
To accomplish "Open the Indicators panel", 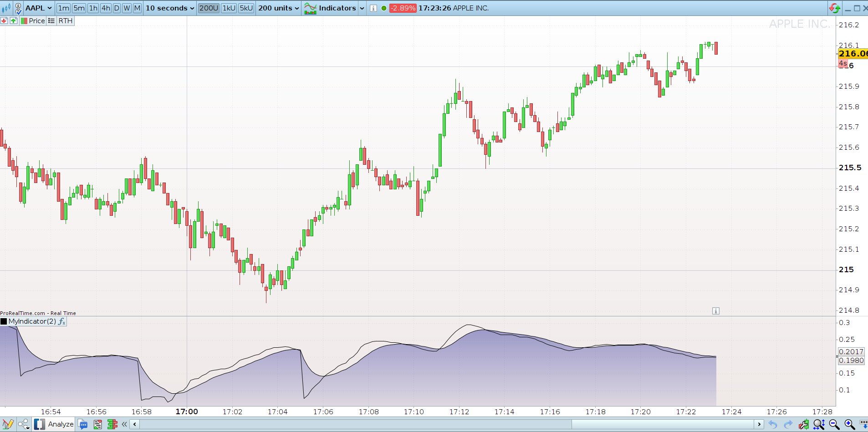I will [330, 8].
